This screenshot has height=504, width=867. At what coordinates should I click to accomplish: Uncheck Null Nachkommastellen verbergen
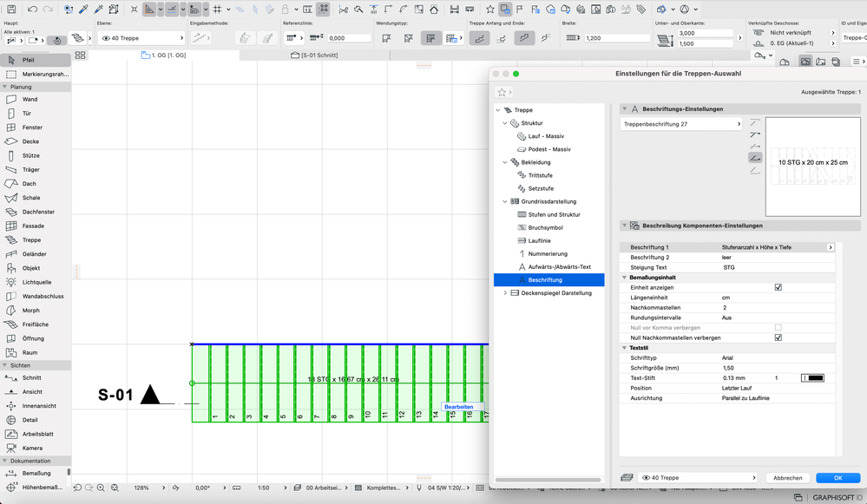tap(778, 337)
